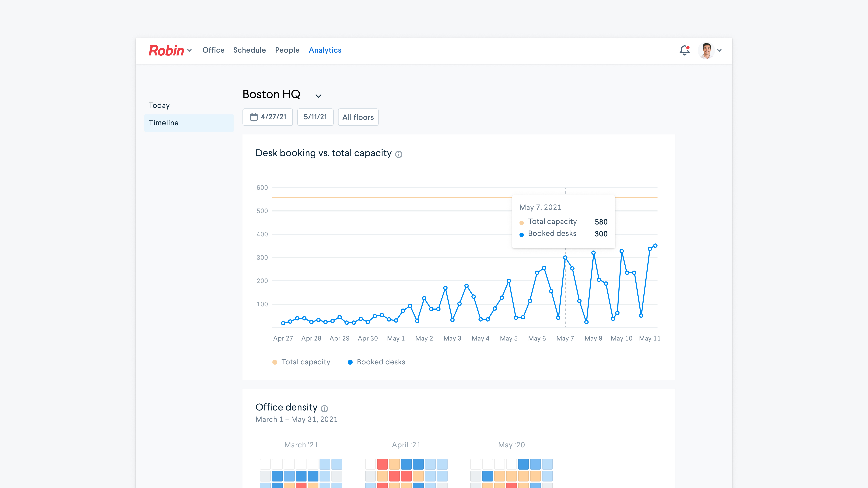Navigate to the People page
Viewport: 868px width, 488px height.
click(287, 50)
